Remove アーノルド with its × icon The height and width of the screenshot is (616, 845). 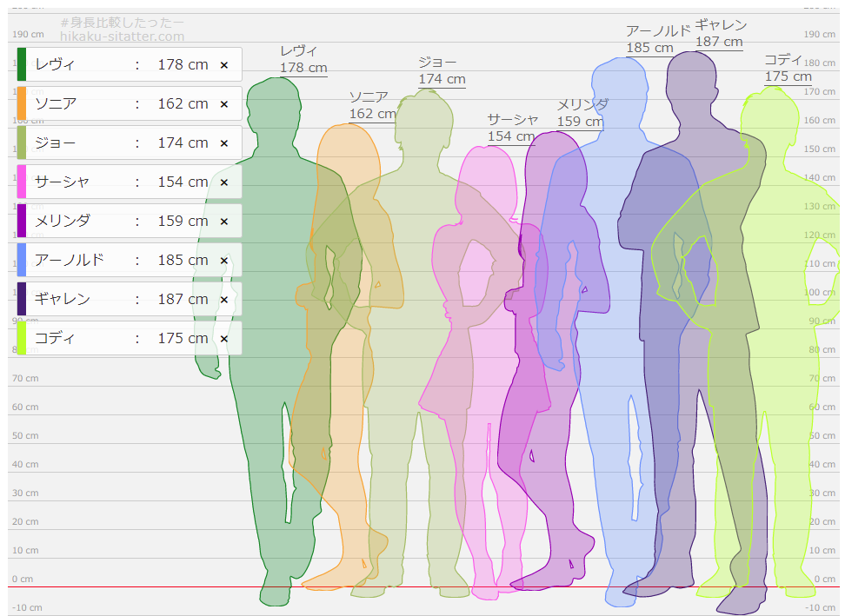pyautogui.click(x=223, y=261)
